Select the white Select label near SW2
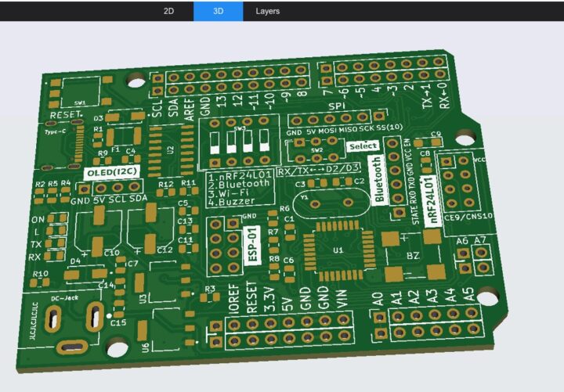Image resolution: width=564 pixels, height=392 pixels. [363, 146]
